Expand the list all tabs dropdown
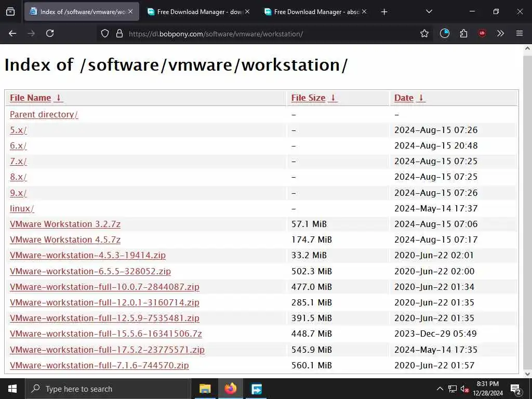Image resolution: width=532 pixels, height=399 pixels. (x=429, y=11)
